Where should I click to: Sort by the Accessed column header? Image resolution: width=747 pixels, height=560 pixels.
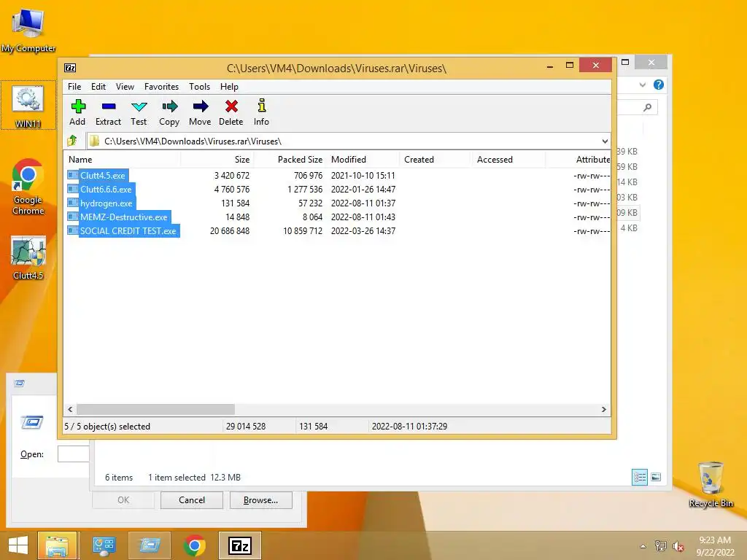[x=509, y=160]
